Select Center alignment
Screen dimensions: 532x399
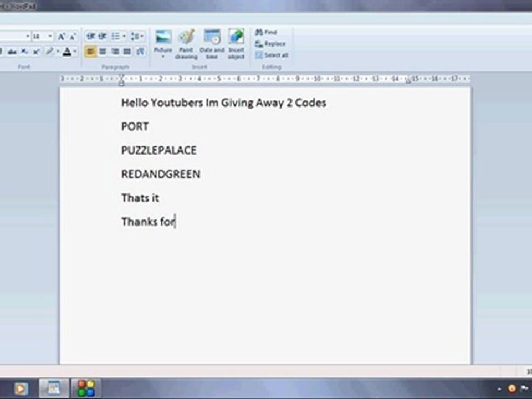(x=103, y=52)
